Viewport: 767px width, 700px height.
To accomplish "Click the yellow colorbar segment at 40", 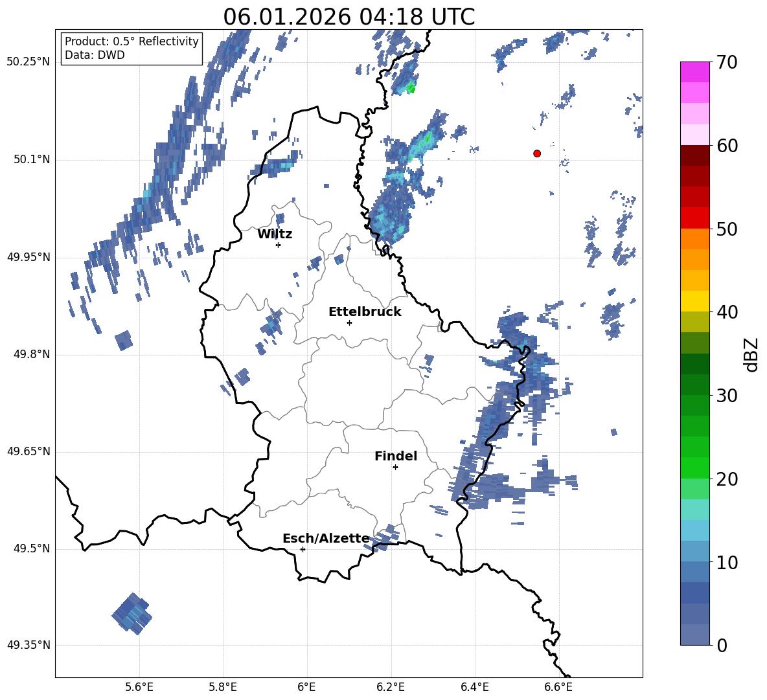I will pyautogui.click(x=694, y=301).
